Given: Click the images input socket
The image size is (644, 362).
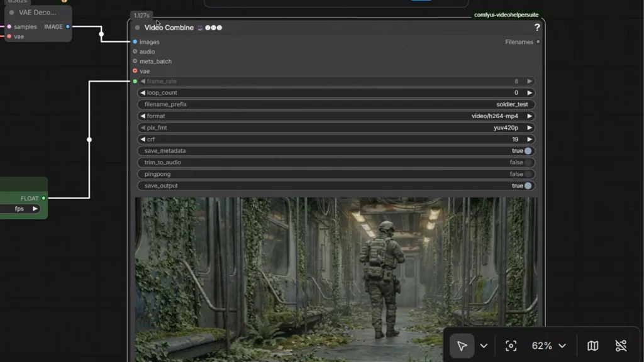Looking at the screenshot, I should 135,42.
